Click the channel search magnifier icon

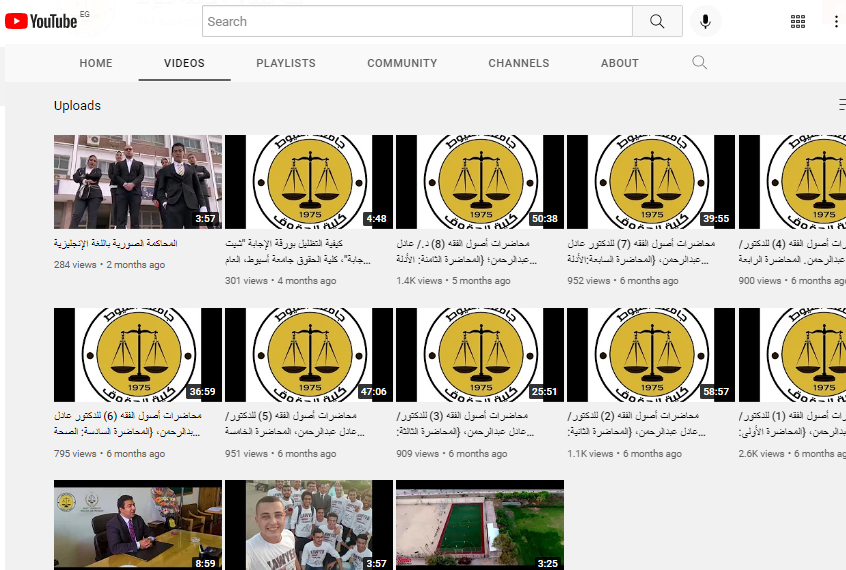[x=699, y=63]
